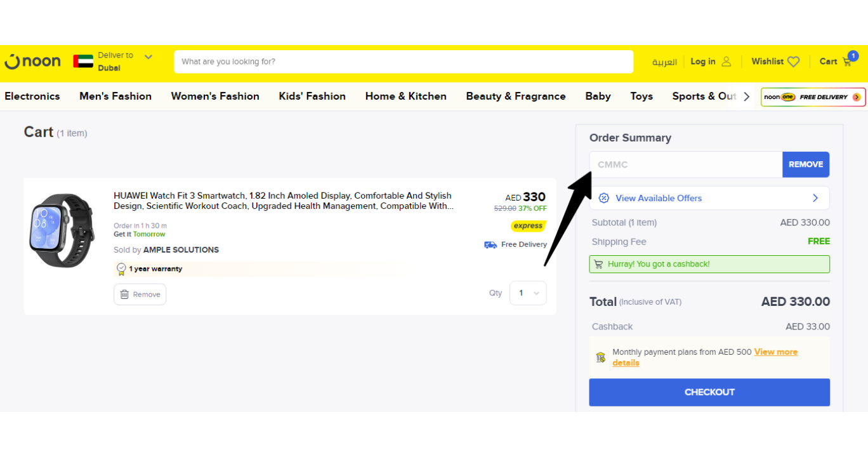This screenshot has width=868, height=457.
Task: Open the Cart link
Action: [x=828, y=62]
